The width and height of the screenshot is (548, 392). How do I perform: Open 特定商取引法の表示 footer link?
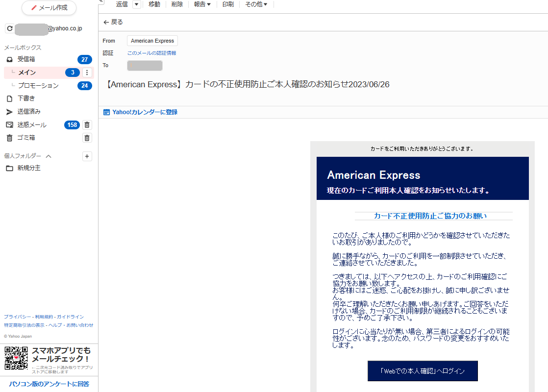point(24,325)
